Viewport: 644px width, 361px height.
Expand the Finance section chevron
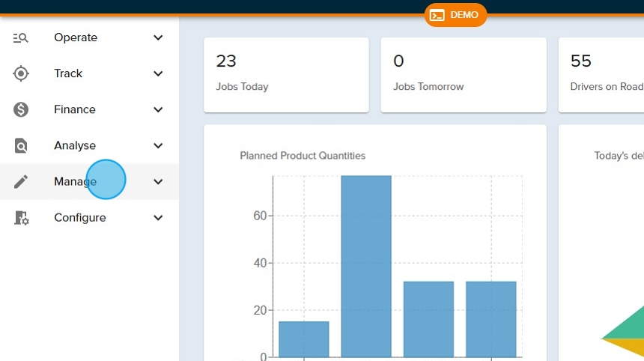[158, 109]
